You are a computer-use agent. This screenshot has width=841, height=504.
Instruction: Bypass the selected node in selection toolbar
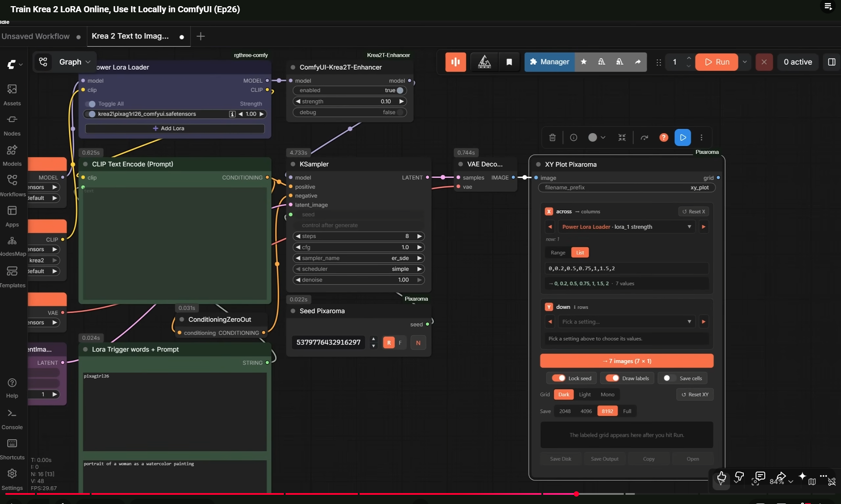pyautogui.click(x=644, y=137)
